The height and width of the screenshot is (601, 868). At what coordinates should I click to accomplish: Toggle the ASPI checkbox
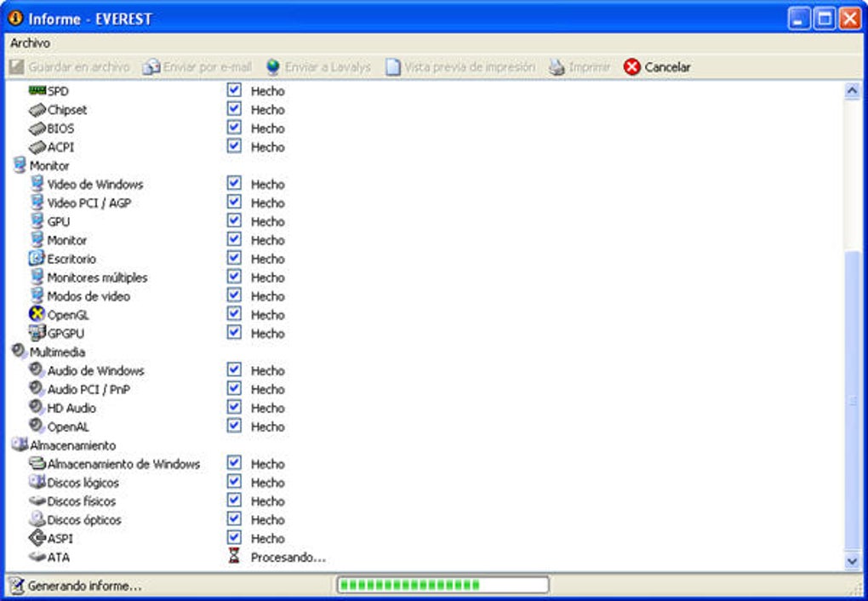tap(234, 537)
